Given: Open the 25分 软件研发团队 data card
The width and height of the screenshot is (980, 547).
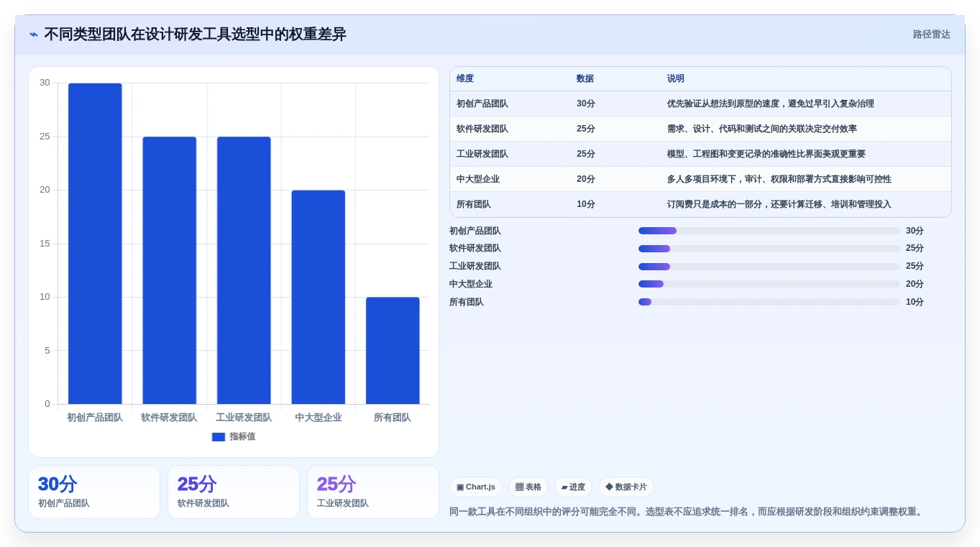Looking at the screenshot, I should (x=234, y=492).
